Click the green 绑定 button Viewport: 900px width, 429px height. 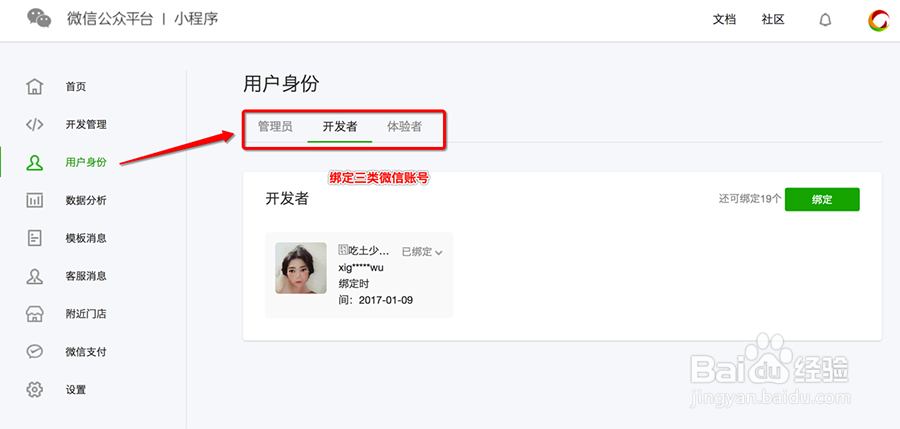coord(822,199)
